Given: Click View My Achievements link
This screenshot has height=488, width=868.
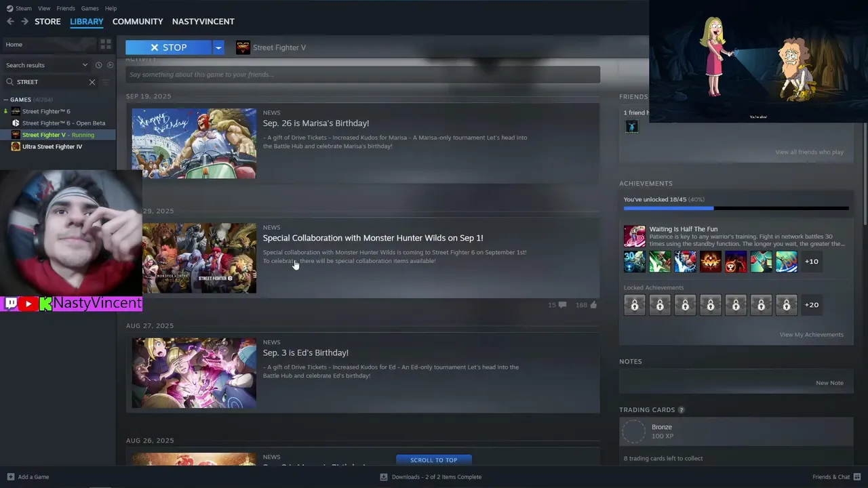Looking at the screenshot, I should (812, 335).
